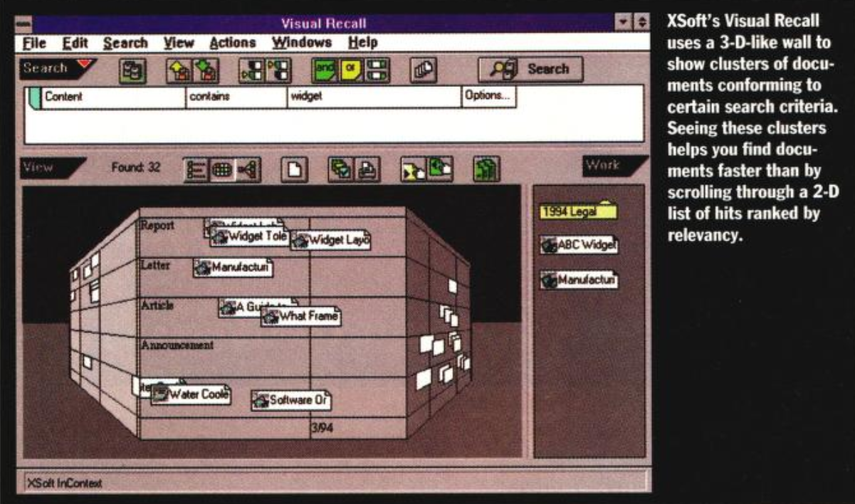Click the 3/94 date label under wall
The width and height of the screenshot is (855, 504).
click(x=321, y=429)
